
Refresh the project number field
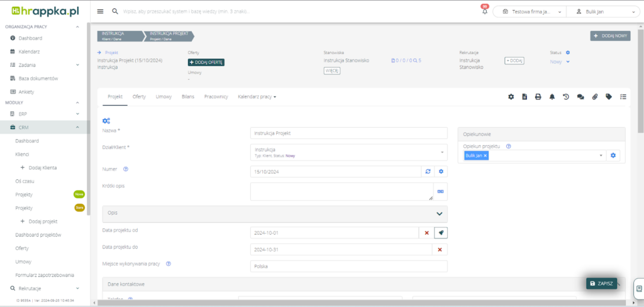(x=428, y=171)
